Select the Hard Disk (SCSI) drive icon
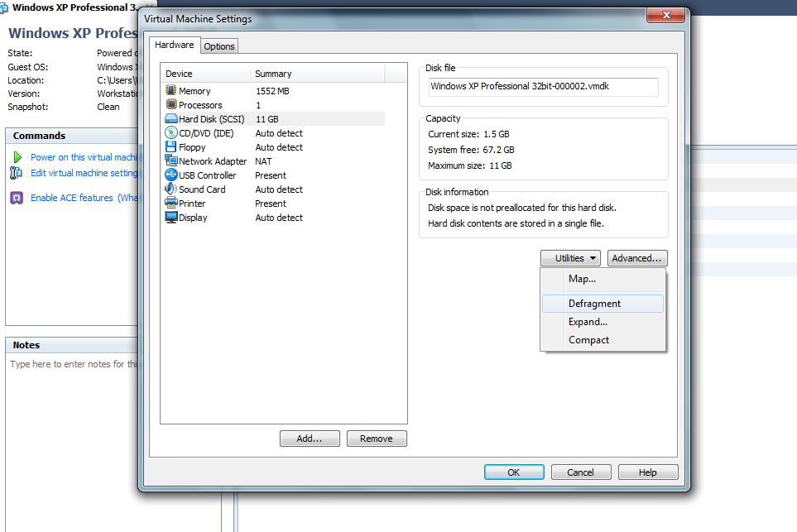 170,119
